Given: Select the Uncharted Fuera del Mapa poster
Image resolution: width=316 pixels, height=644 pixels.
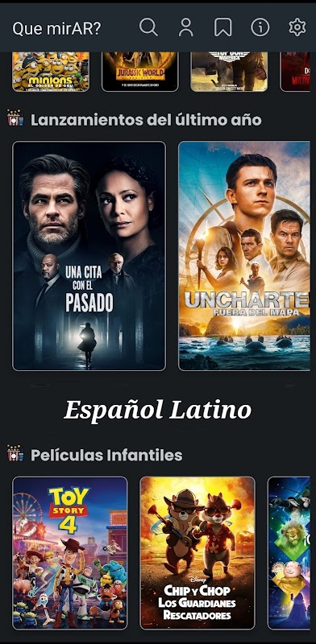Looking at the screenshot, I should click(244, 256).
